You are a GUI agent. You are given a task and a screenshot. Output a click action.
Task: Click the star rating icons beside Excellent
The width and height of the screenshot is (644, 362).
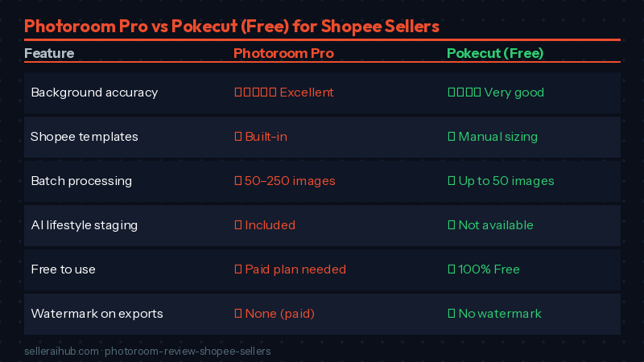click(255, 93)
